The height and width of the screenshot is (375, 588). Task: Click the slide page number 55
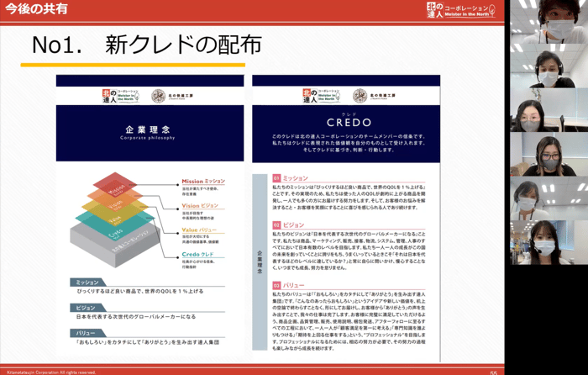(x=493, y=372)
